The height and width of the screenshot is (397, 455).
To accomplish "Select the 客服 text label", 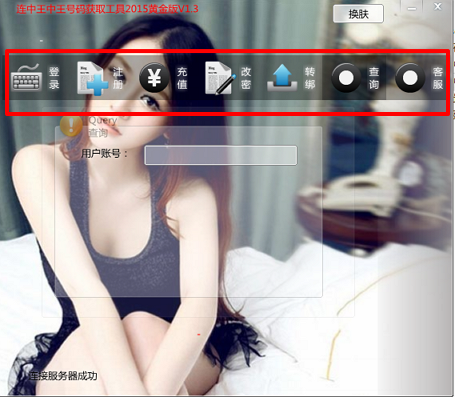I will [438, 78].
